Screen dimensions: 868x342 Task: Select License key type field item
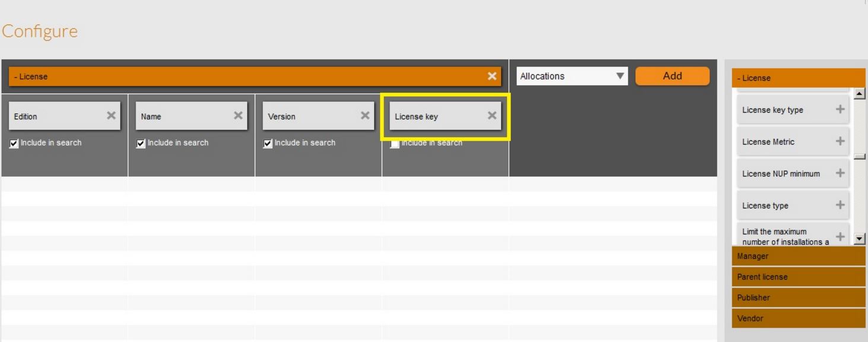point(793,109)
